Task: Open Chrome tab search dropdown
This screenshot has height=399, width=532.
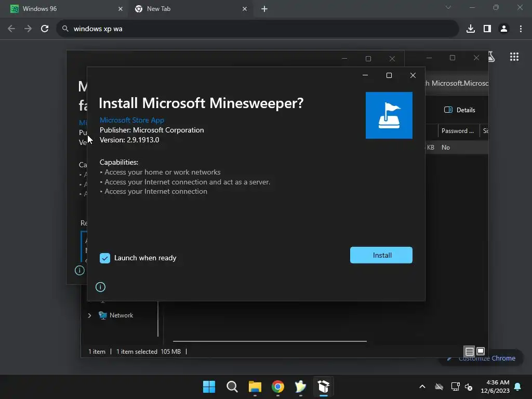Action: tap(448, 7)
